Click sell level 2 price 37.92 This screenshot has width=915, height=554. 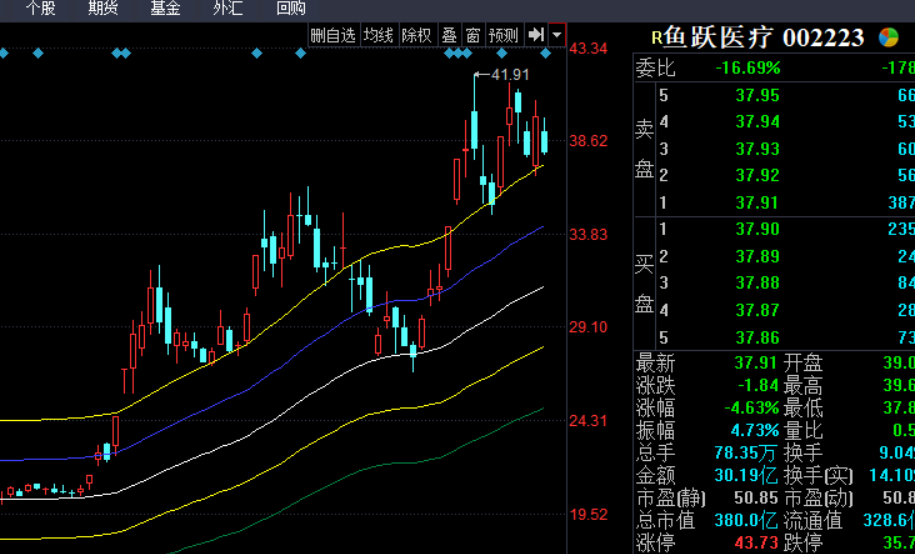click(x=757, y=175)
